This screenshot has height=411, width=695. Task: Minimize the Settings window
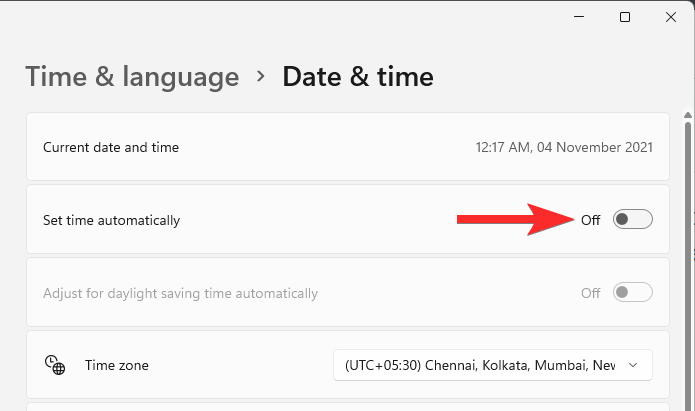coord(579,17)
